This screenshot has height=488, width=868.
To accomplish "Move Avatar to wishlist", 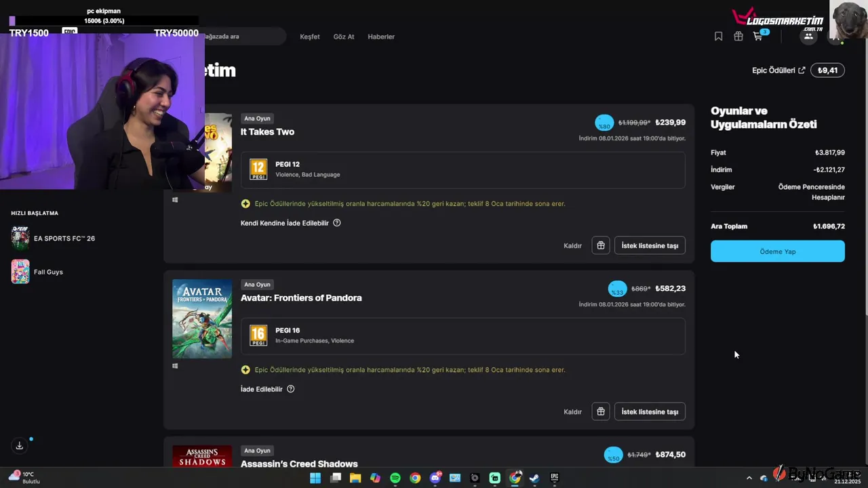I will point(650,411).
